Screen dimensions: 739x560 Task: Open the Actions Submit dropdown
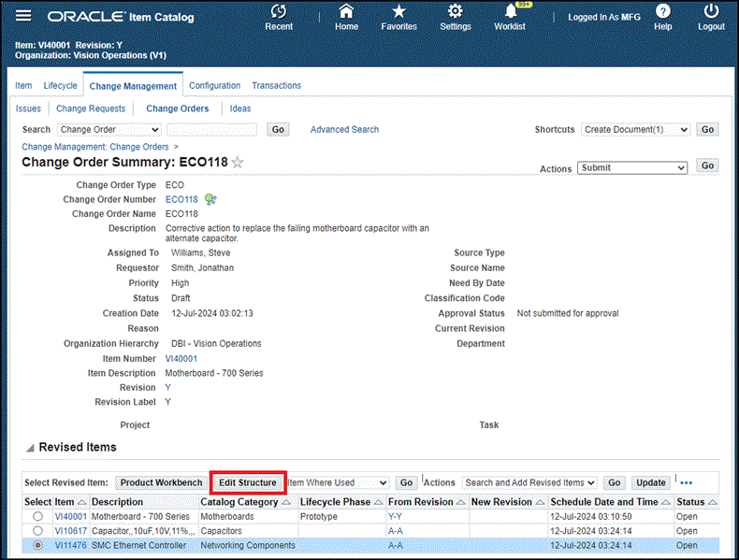tap(632, 167)
